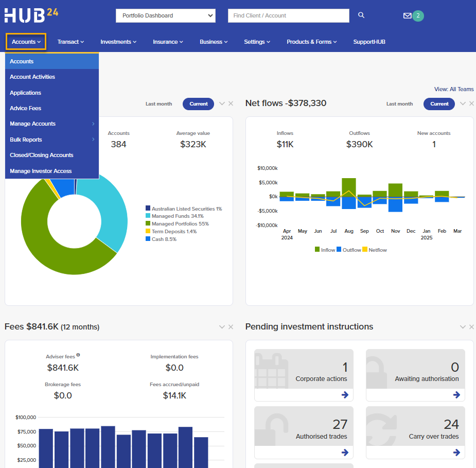
Task: Click the Awaiting authorisation card
Action: point(415,375)
